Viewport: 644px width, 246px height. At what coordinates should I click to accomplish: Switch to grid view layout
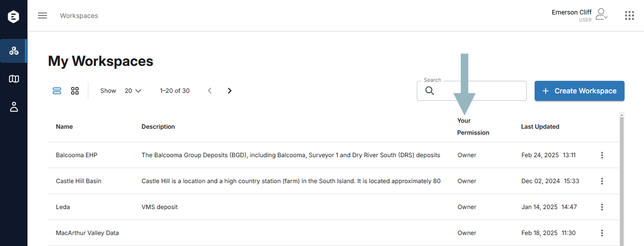75,91
